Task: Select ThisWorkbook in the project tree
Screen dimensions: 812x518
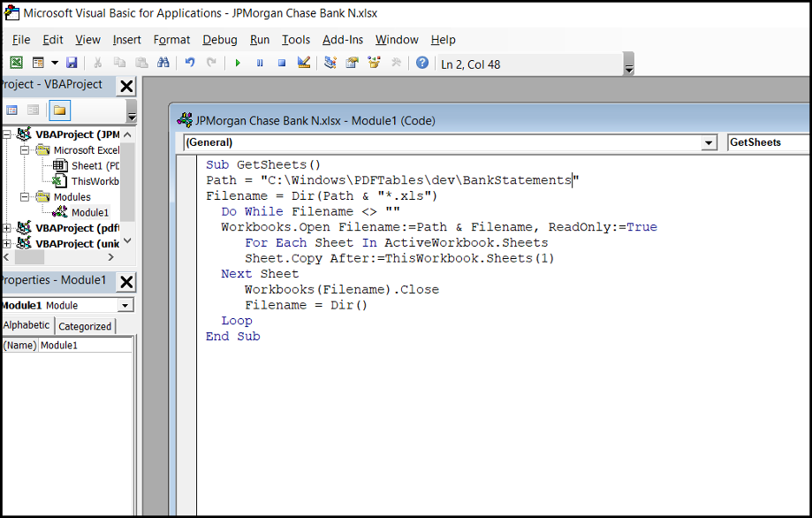Action: (92, 181)
